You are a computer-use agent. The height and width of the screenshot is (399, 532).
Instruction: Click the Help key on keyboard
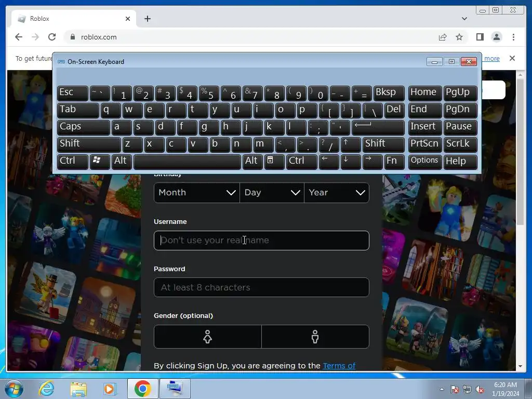tap(460, 162)
